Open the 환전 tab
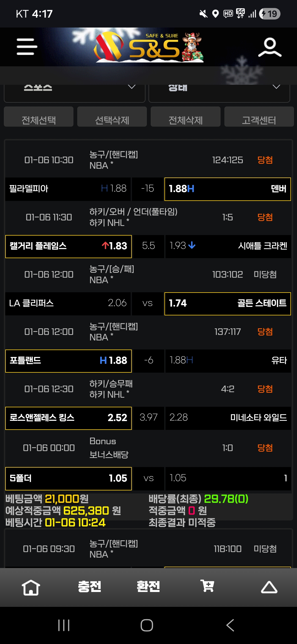 [148, 586]
